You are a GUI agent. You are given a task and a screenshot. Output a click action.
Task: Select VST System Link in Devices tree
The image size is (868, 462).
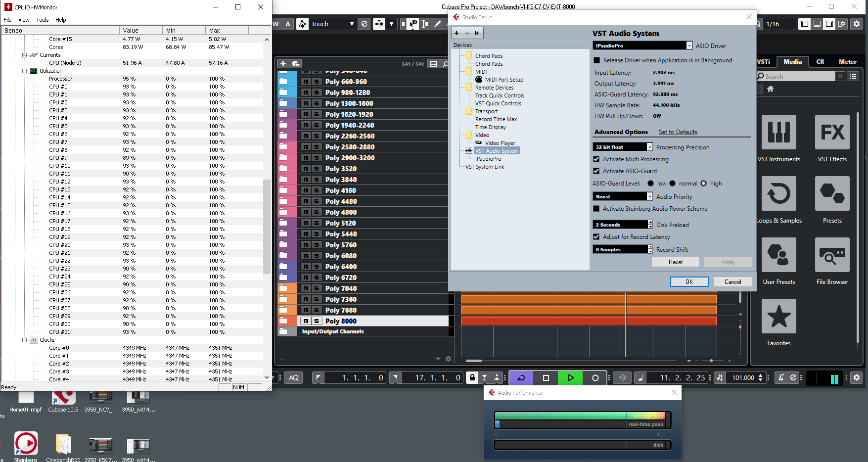pyautogui.click(x=485, y=167)
